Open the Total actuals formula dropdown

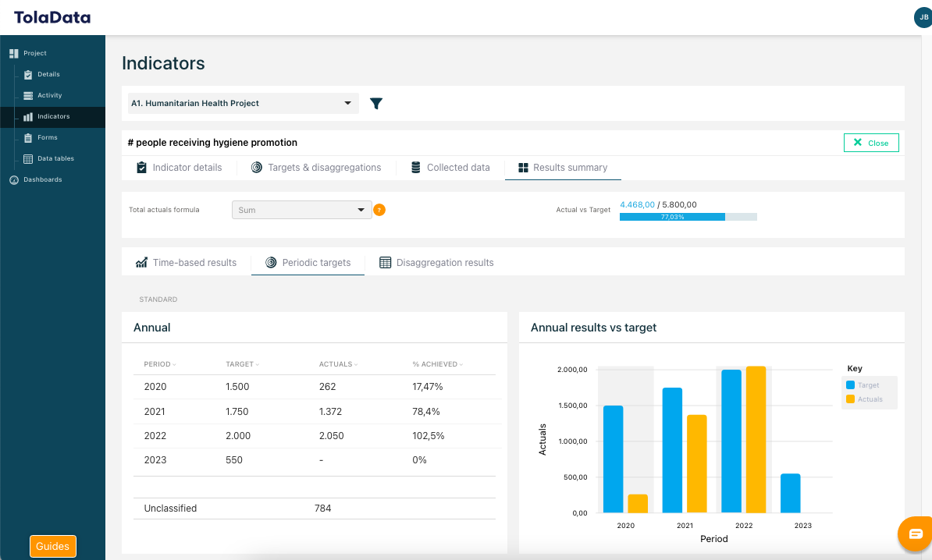tap(301, 209)
